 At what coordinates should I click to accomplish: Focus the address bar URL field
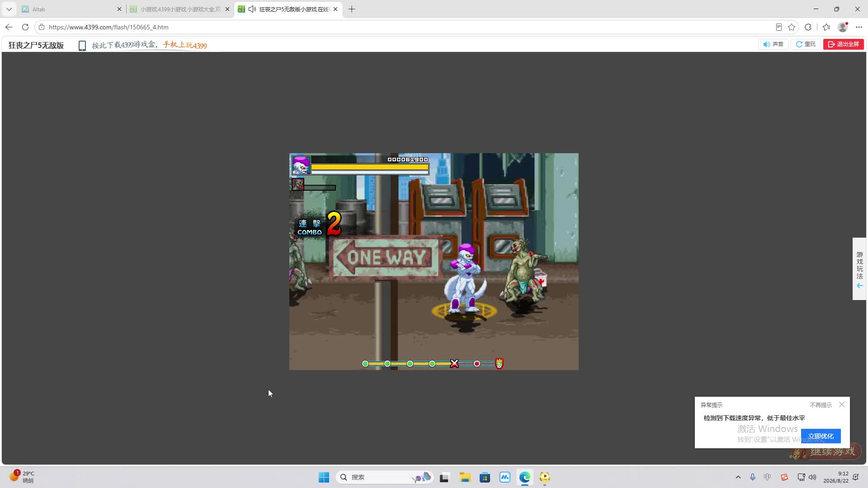coord(407,27)
